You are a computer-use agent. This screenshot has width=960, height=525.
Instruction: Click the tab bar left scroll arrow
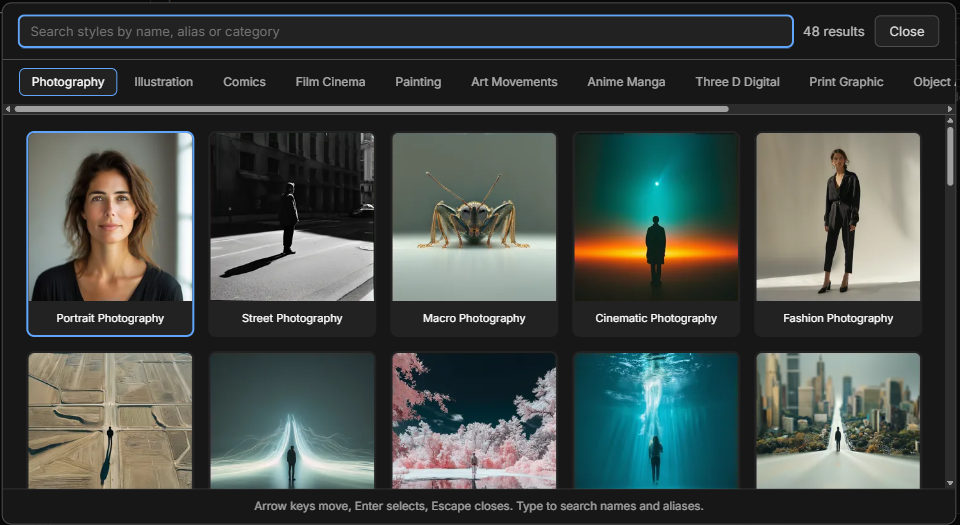pos(8,109)
